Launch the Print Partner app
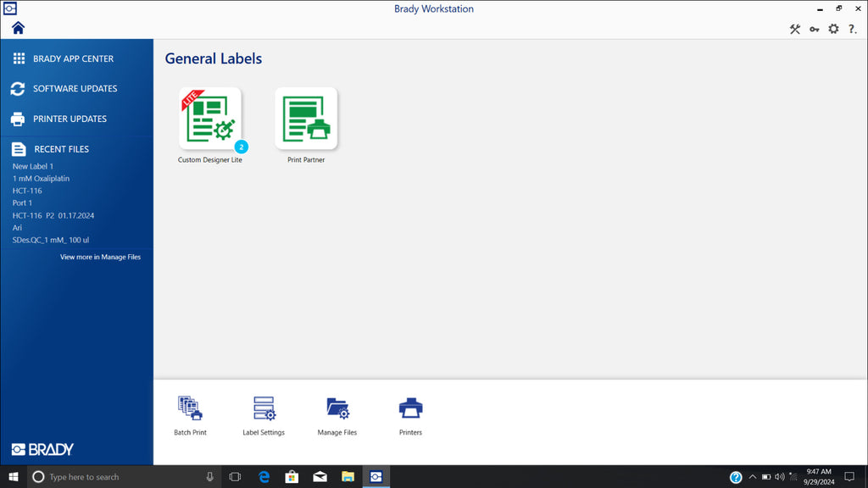The image size is (868, 488). (x=306, y=119)
